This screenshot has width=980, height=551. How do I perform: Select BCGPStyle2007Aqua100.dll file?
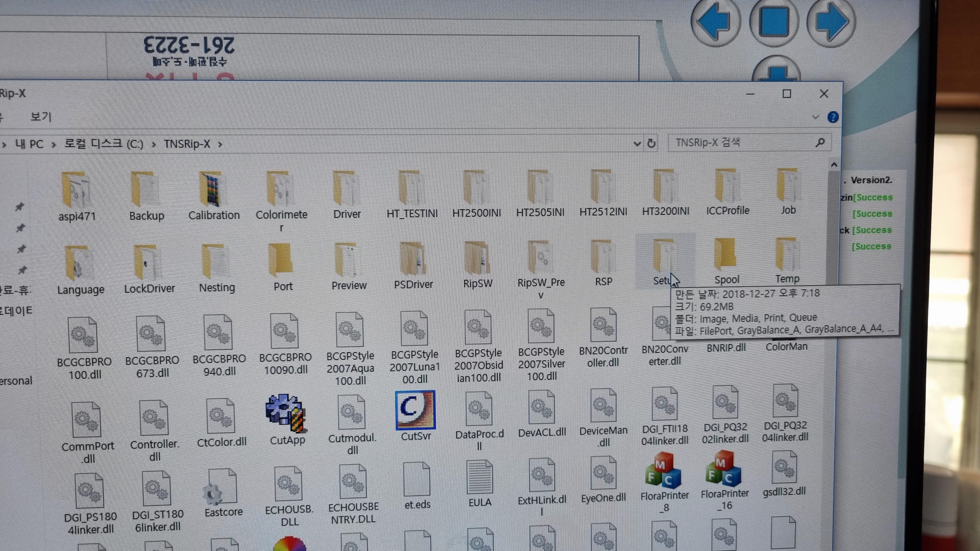350,349
